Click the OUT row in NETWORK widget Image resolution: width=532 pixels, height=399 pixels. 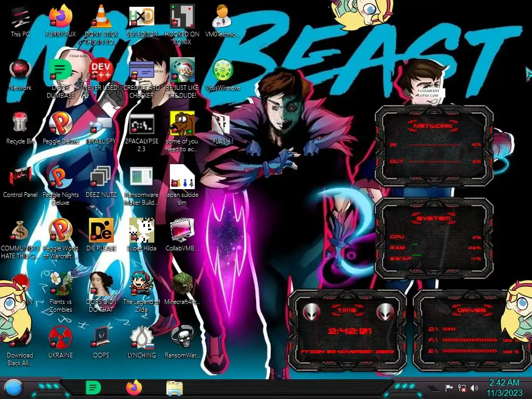(x=435, y=162)
